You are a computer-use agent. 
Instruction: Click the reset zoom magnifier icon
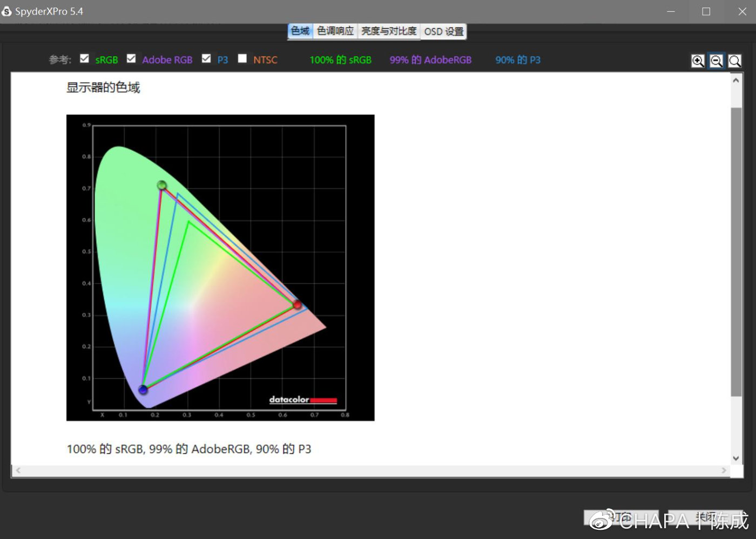[x=734, y=61]
